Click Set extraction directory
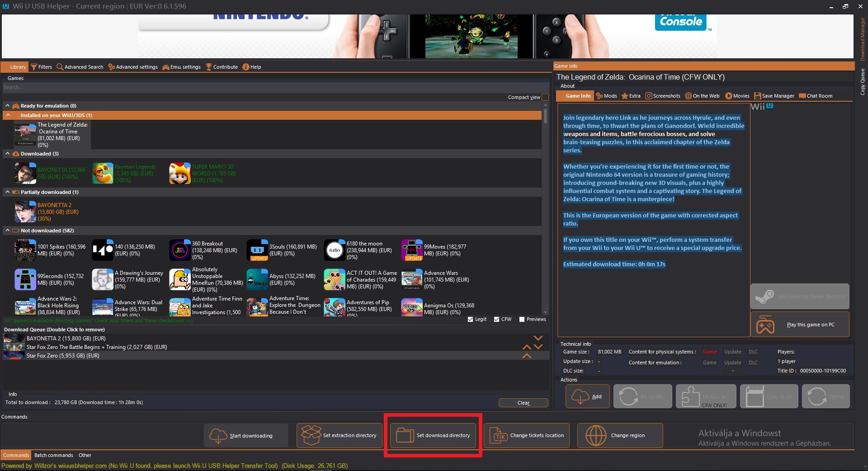Screen dimensions: 868x471 [340, 435]
